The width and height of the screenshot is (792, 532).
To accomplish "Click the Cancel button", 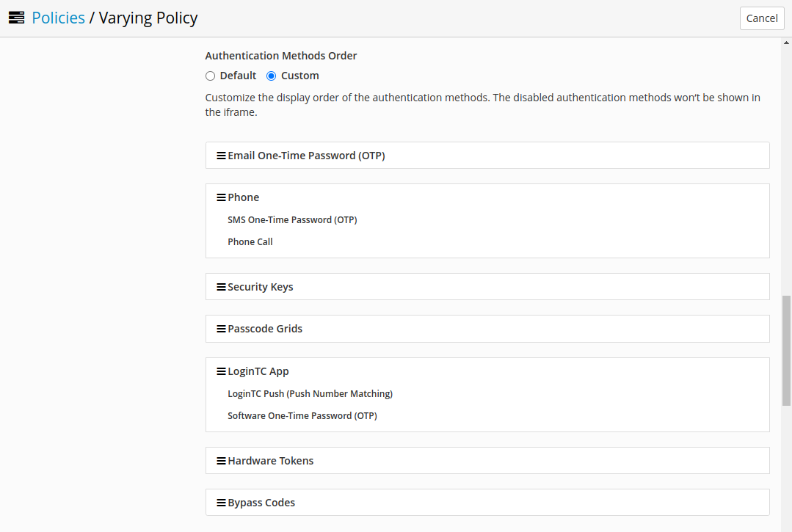I will (761, 18).
